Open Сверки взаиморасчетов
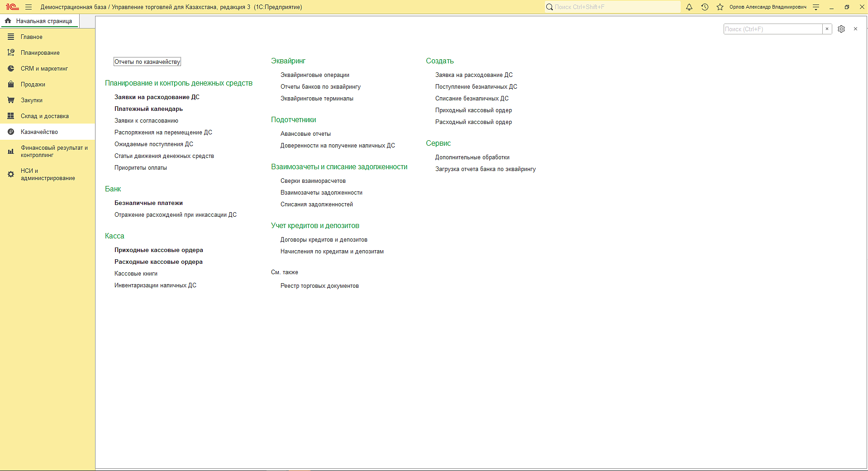The height and width of the screenshot is (471, 868). (313, 181)
